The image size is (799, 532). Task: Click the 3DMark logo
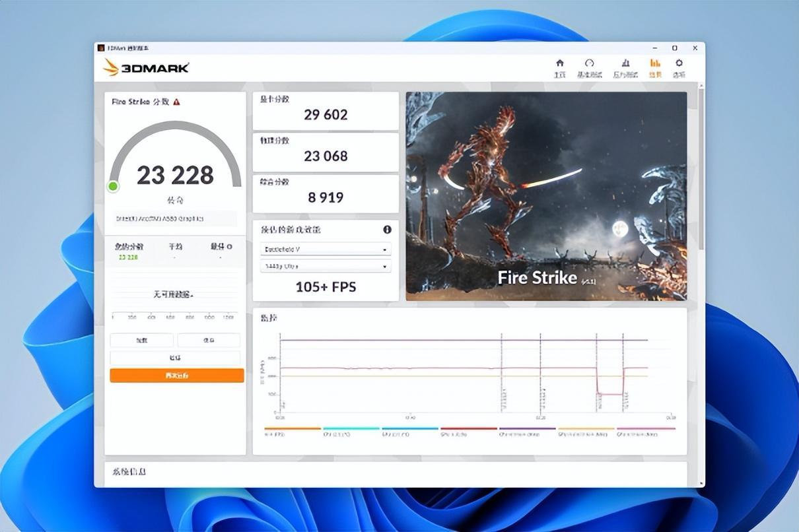point(146,67)
